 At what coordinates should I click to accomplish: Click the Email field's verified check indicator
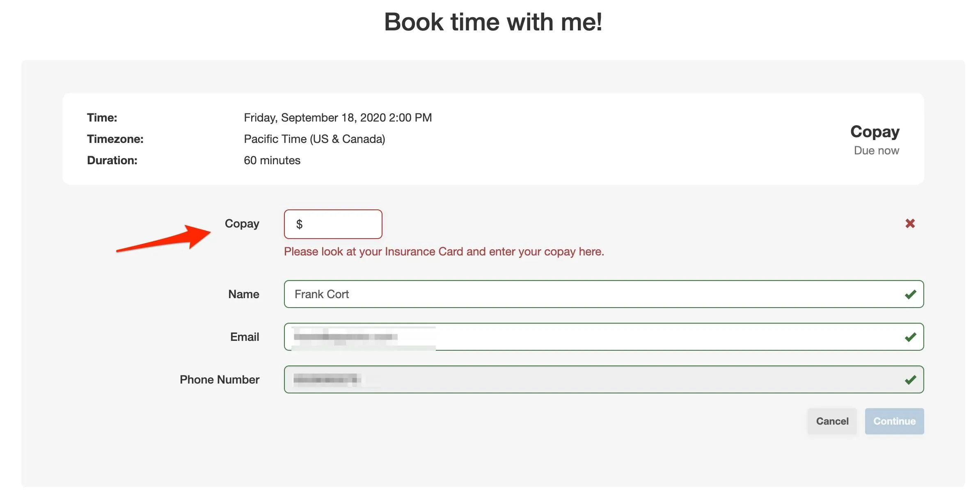(910, 336)
